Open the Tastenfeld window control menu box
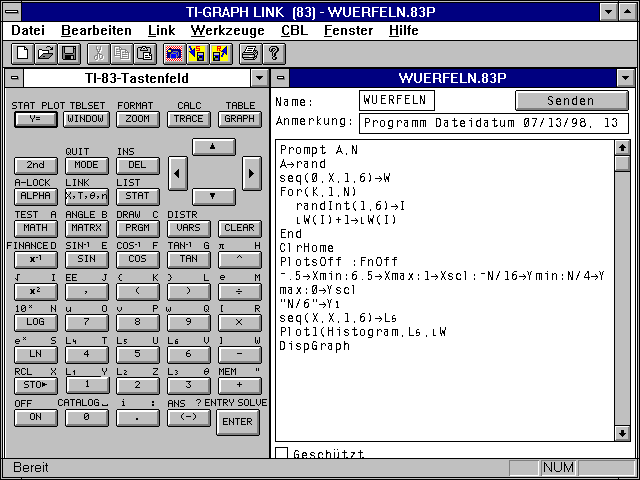This screenshot has width=640, height=480. (x=15, y=78)
